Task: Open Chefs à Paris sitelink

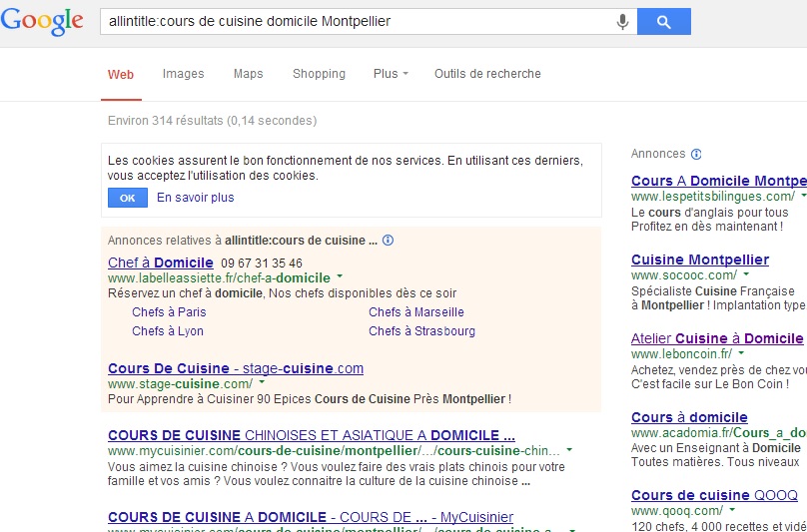Action: (169, 312)
